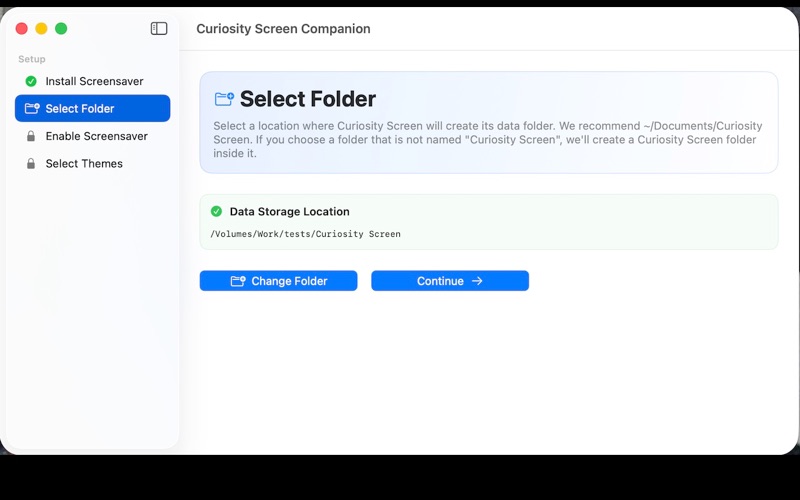Open Install Screensaver step in sidebar
800x500 pixels.
[x=92, y=81]
